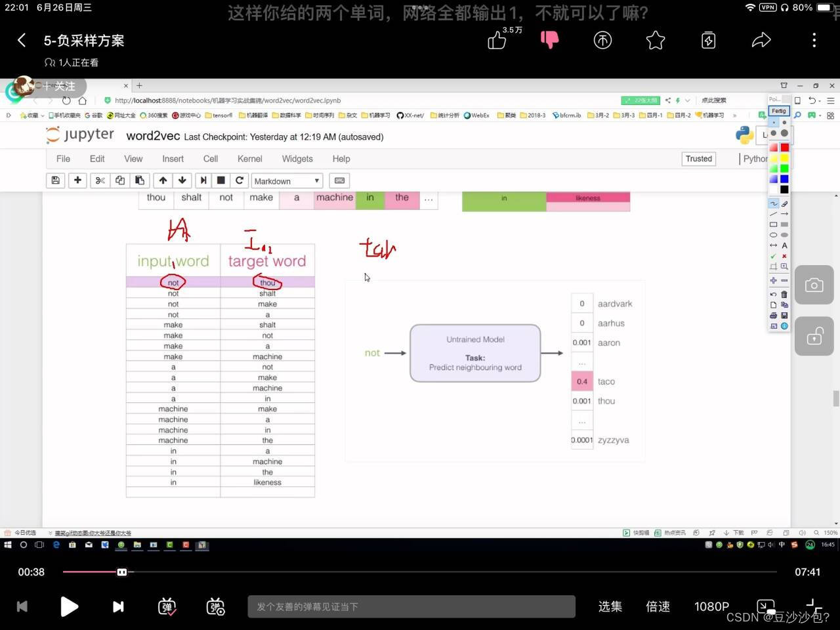Open the Kernel menu
The image size is (840, 630).
click(x=249, y=158)
